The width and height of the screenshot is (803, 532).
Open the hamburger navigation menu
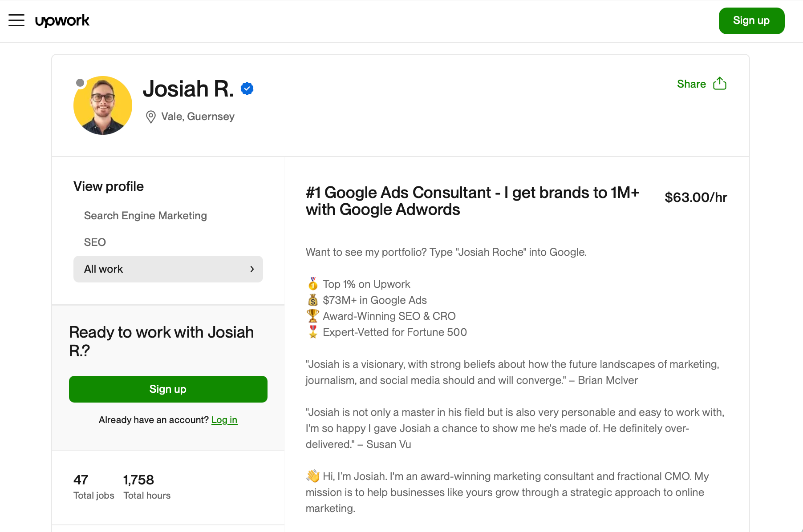pyautogui.click(x=16, y=20)
